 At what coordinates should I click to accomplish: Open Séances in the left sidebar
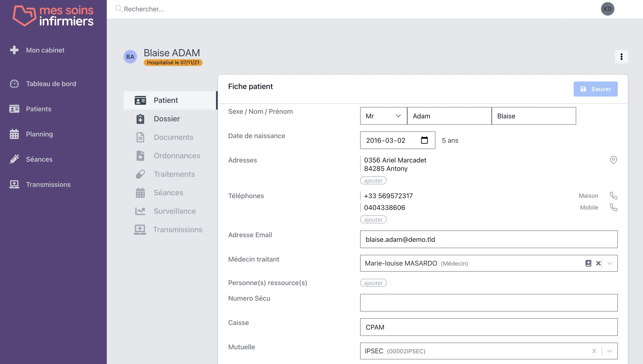click(x=39, y=159)
